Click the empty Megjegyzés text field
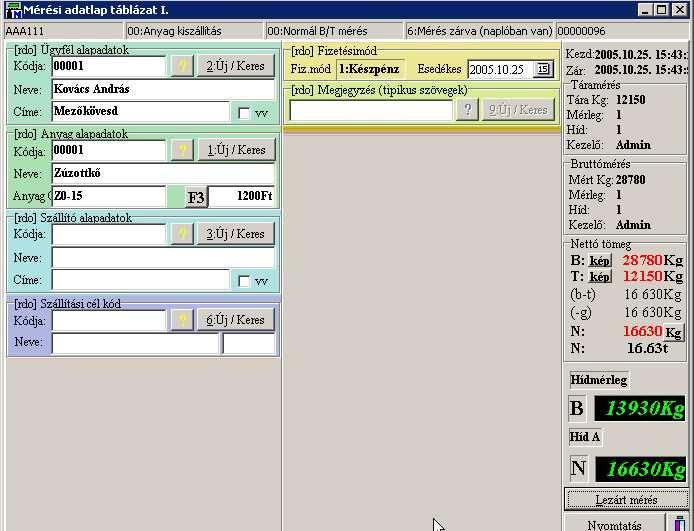This screenshot has width=694, height=531. pyautogui.click(x=371, y=110)
